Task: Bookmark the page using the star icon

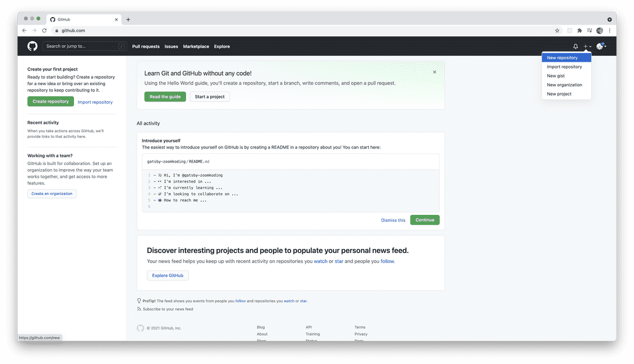Action: point(557,29)
